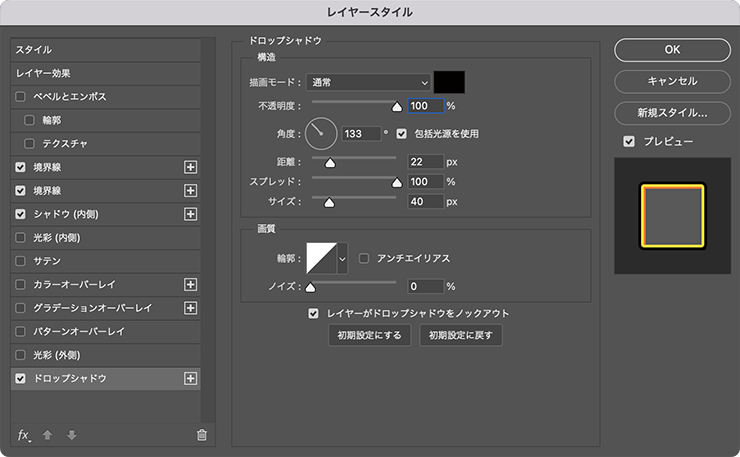Move effect up with the arrow icon

47,435
